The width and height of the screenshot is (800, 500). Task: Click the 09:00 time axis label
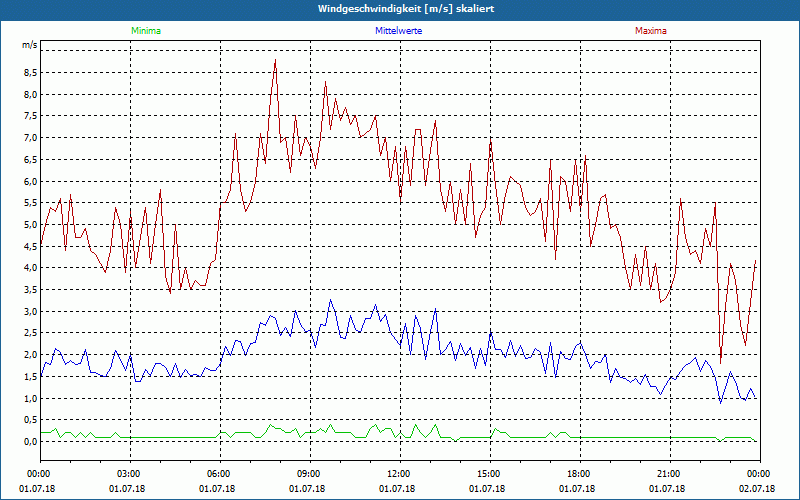point(310,474)
